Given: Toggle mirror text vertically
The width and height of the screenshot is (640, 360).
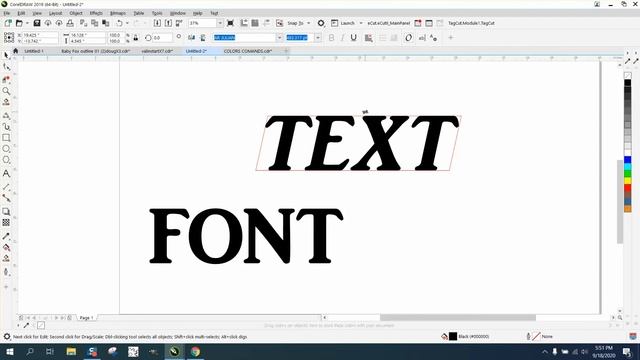Looking at the screenshot, I should pyautogui.click(x=203, y=38).
